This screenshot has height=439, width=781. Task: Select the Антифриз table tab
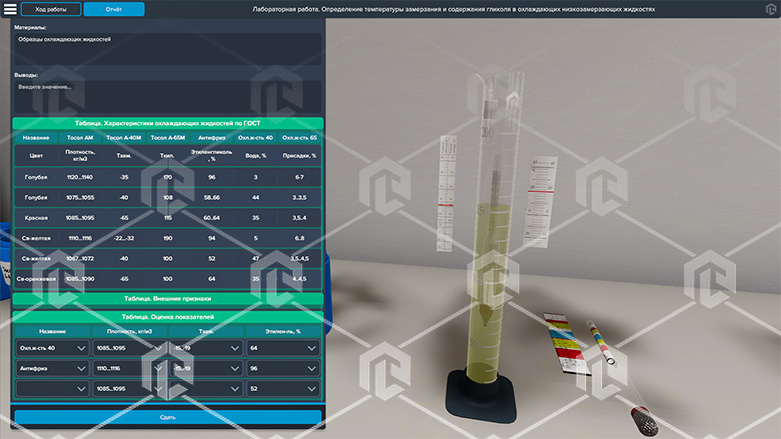212,138
